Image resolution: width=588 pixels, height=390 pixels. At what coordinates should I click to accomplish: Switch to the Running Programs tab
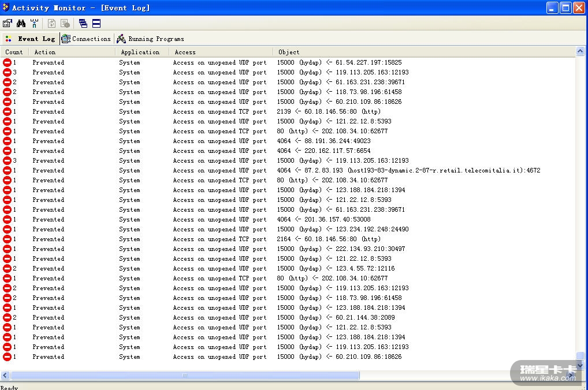[x=150, y=39]
